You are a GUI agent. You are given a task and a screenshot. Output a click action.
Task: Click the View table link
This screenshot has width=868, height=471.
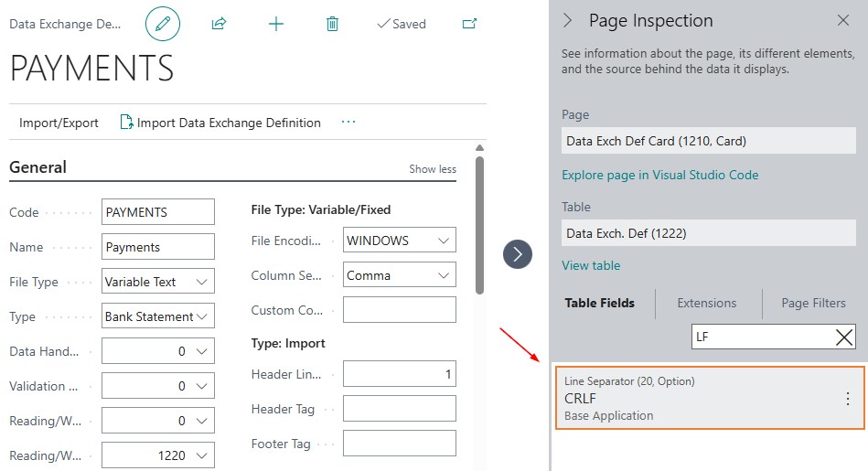[x=591, y=265]
